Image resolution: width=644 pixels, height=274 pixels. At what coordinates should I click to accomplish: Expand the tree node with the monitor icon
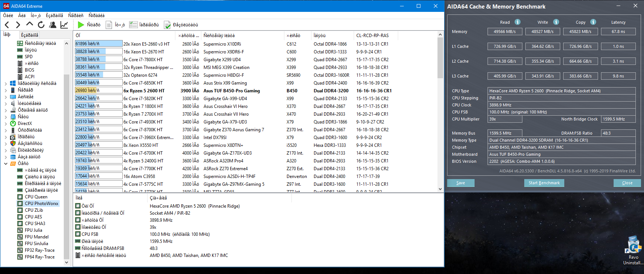point(6,97)
